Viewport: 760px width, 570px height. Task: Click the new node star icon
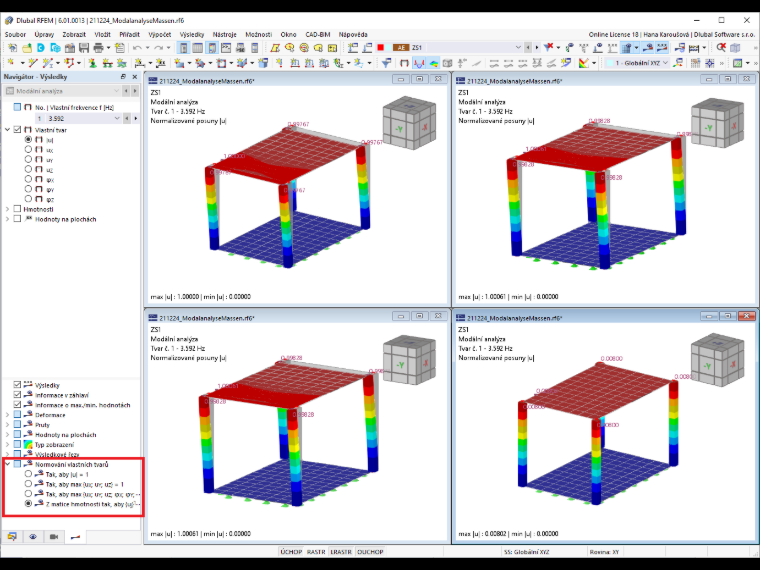point(10,63)
